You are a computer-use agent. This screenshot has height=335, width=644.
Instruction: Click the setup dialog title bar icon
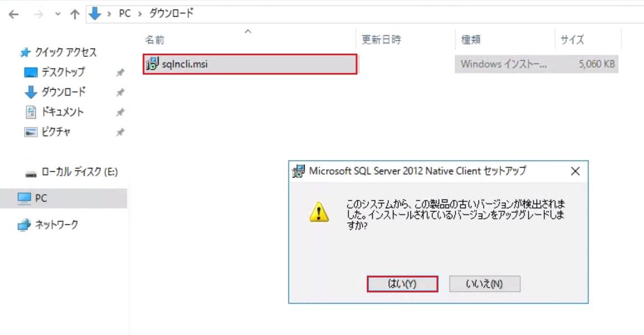299,171
